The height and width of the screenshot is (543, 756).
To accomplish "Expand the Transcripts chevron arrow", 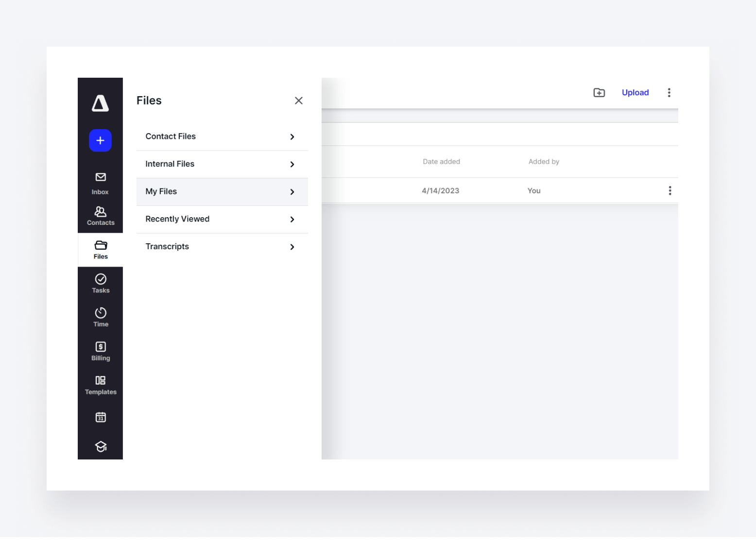I will pos(292,247).
